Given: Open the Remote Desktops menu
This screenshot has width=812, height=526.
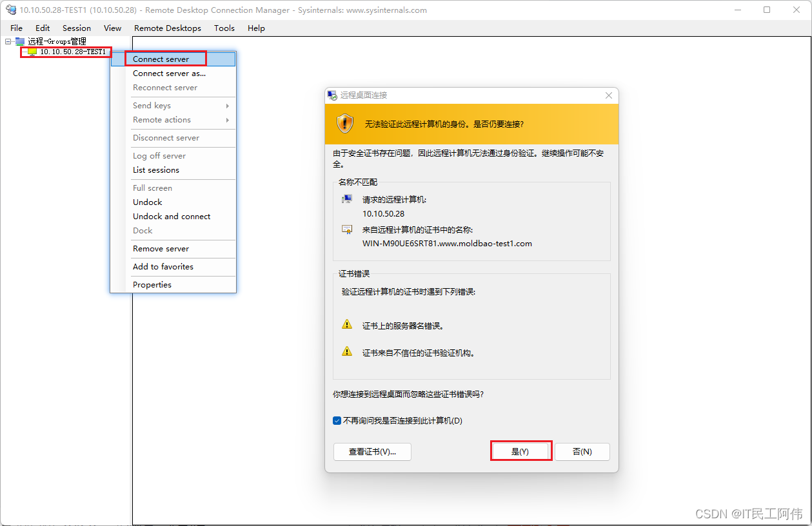Looking at the screenshot, I should point(168,28).
